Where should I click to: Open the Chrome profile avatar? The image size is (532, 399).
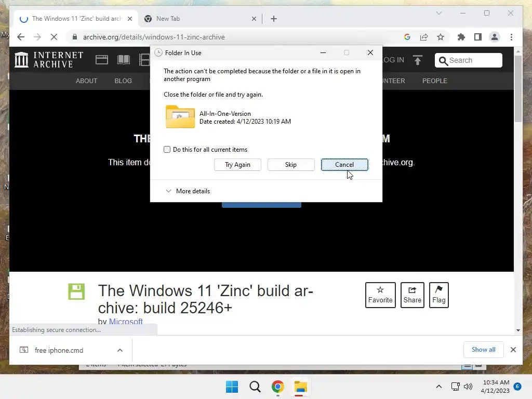pos(495,37)
